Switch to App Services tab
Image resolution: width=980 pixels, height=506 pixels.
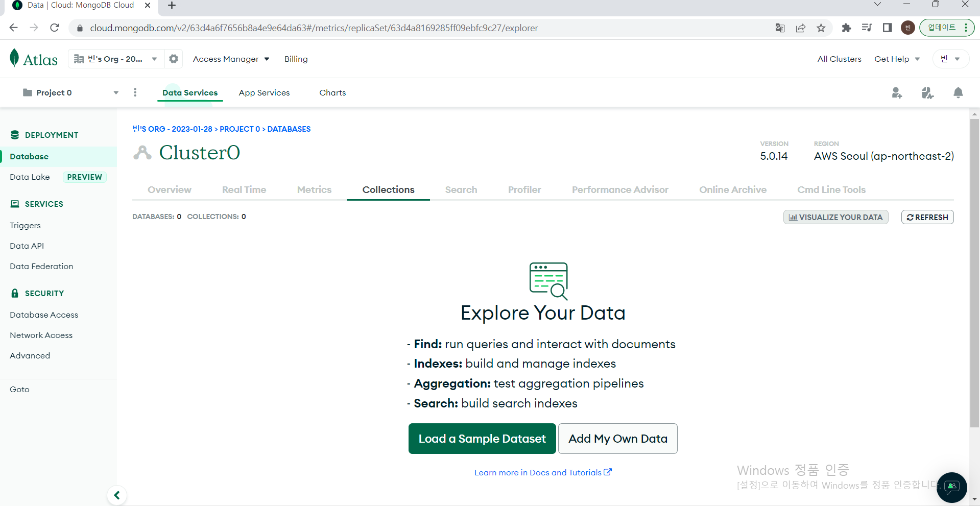pos(264,93)
